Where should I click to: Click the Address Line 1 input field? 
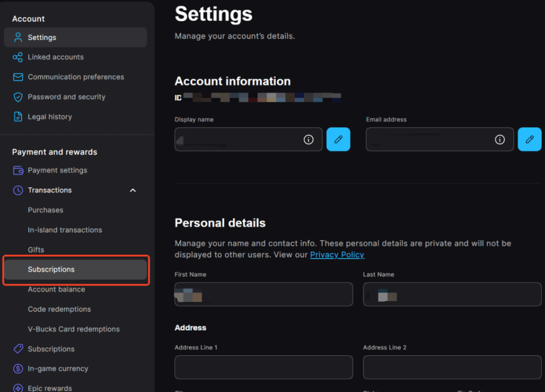tap(263, 367)
